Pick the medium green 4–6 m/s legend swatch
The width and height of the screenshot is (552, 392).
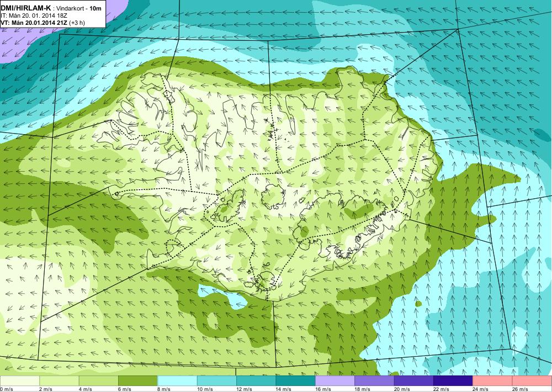tap(99, 381)
